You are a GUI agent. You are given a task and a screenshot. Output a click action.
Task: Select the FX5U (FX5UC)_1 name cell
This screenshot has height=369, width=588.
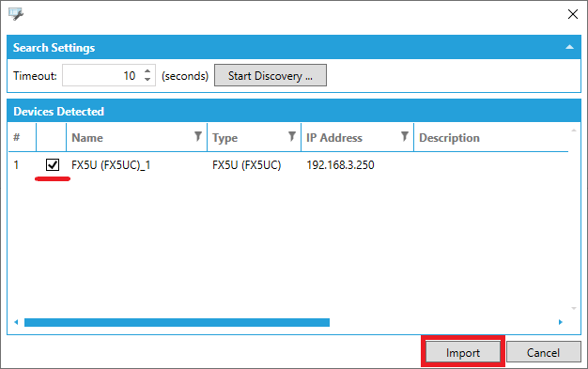coord(111,165)
